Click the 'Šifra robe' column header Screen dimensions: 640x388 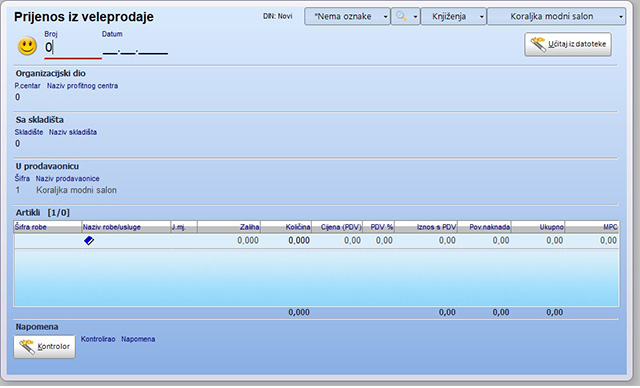(48, 227)
